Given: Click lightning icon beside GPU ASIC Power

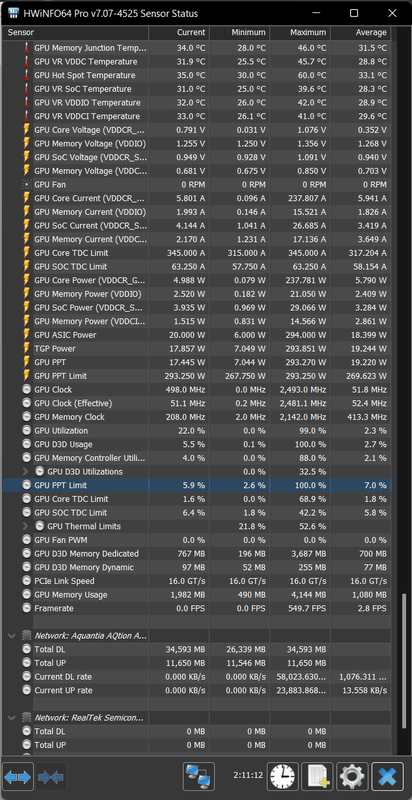Looking at the screenshot, I should click(27, 335).
